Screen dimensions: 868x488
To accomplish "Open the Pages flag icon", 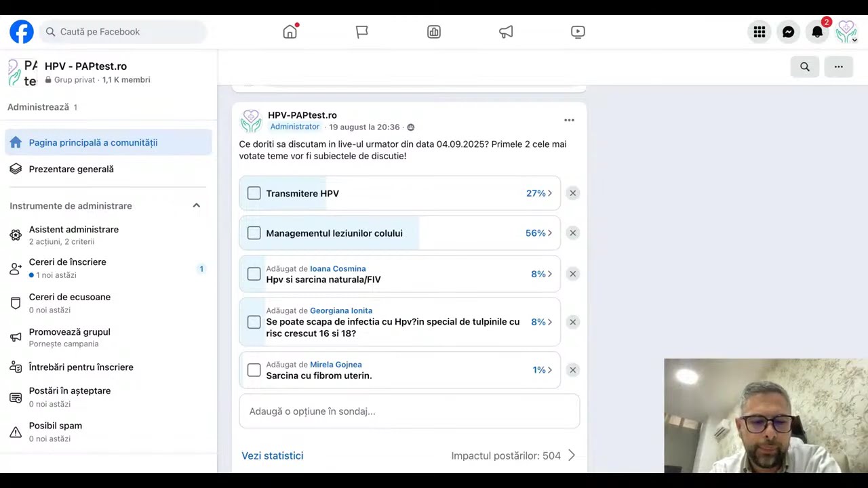I will 362,32.
